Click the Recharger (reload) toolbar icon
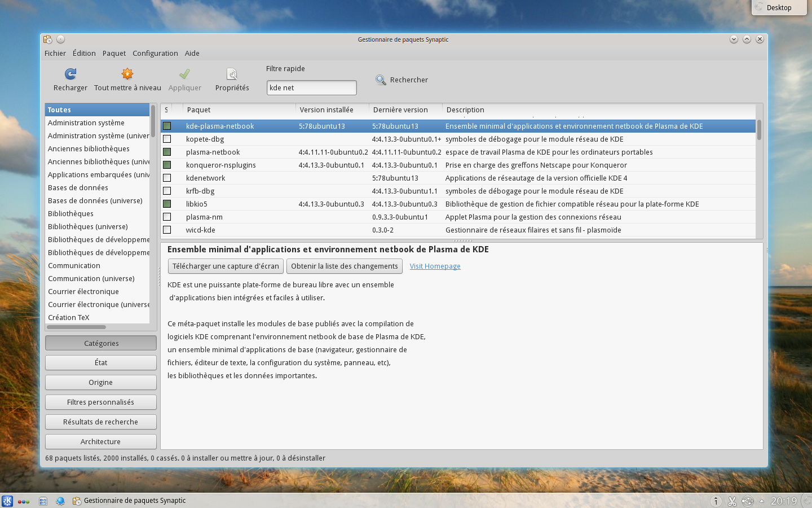Viewport: 812px width, 508px height. 70,74
